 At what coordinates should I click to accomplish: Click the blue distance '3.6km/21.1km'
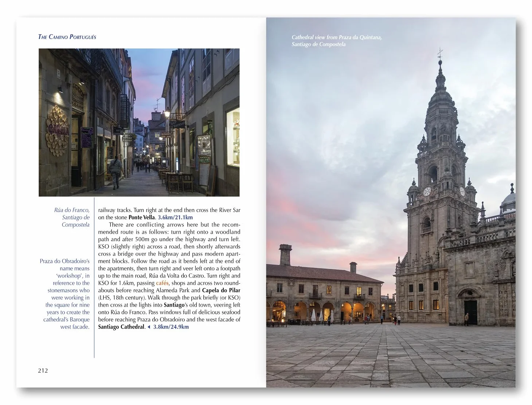coord(175,217)
